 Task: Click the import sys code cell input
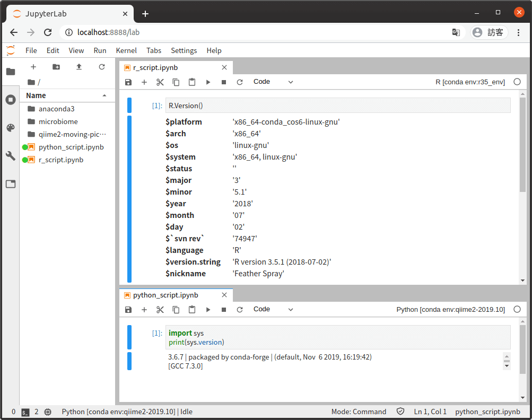(x=337, y=338)
